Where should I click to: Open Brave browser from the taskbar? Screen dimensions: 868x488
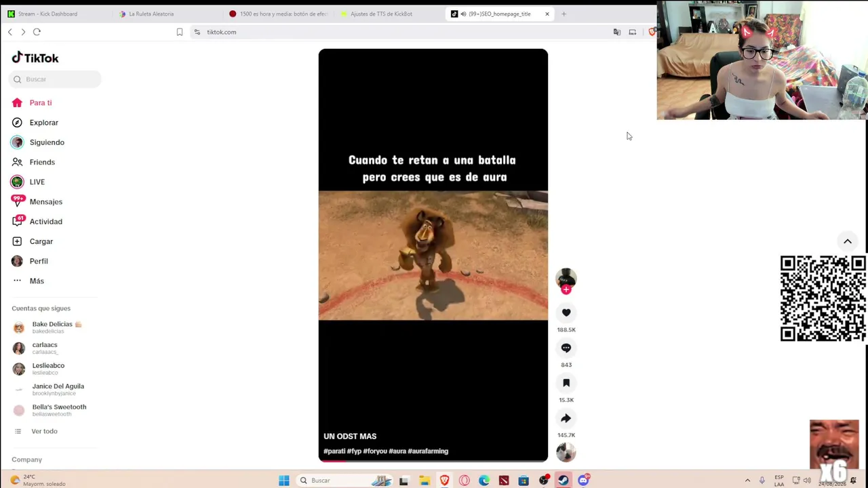coord(444,481)
